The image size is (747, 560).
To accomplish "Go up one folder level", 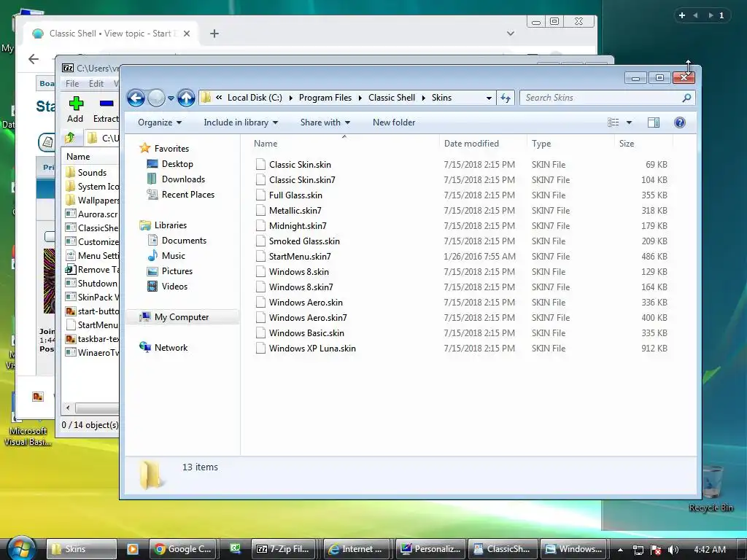I will click(186, 98).
